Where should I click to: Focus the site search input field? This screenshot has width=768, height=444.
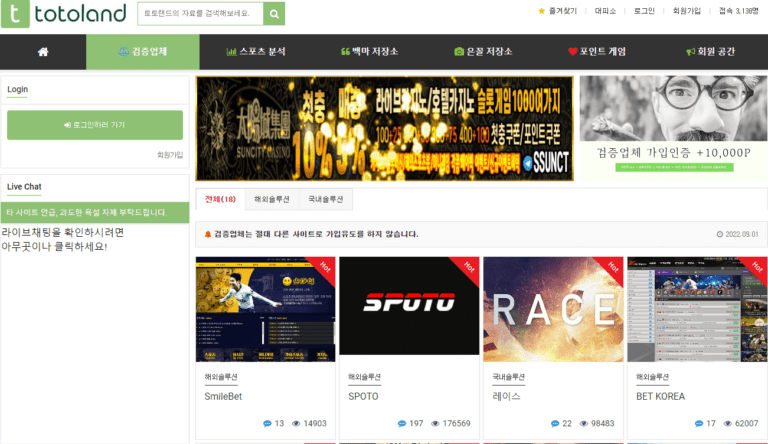200,14
